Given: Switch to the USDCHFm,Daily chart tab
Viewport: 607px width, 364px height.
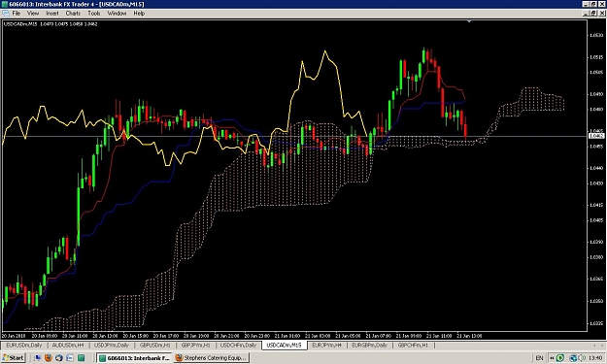Looking at the screenshot, I should point(239,345).
